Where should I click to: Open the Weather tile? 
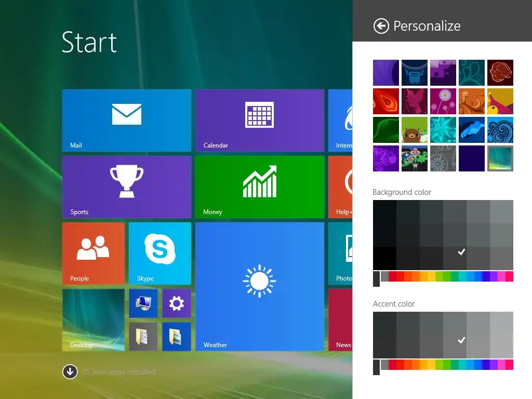(260, 287)
